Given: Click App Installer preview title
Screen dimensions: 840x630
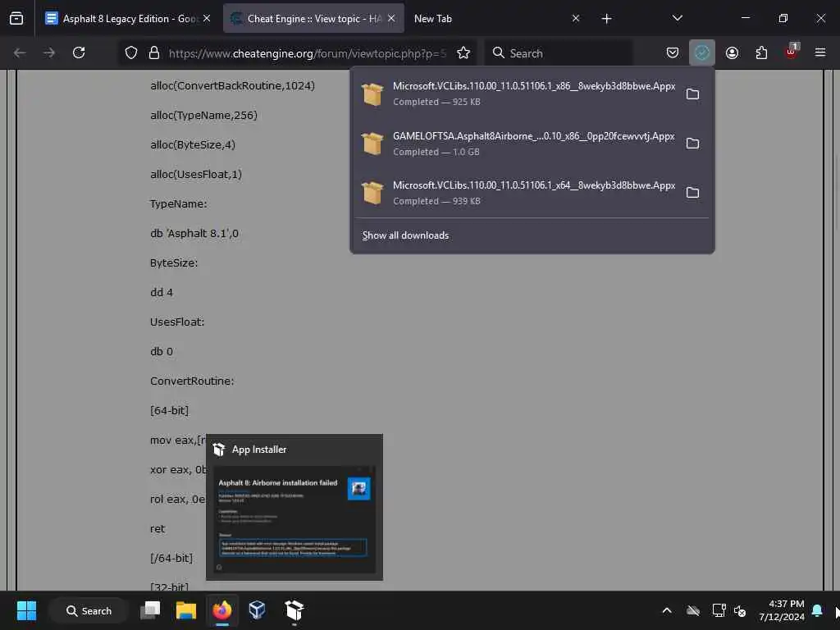Looking at the screenshot, I should pyautogui.click(x=259, y=450).
